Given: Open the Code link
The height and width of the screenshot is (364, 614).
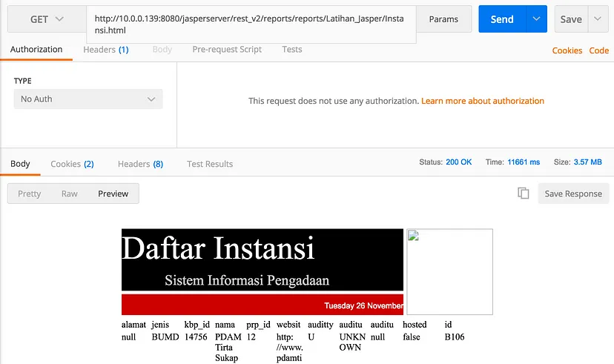Looking at the screenshot, I should click(x=598, y=50).
